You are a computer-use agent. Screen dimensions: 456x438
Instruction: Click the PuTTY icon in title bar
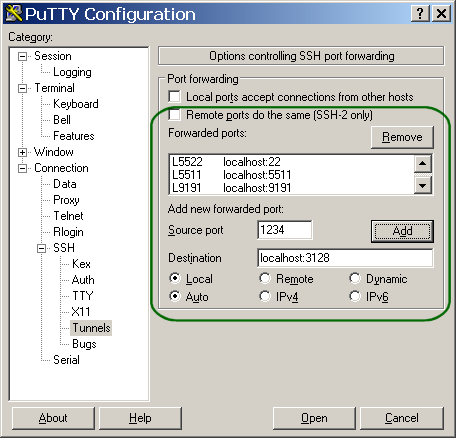coord(14,14)
